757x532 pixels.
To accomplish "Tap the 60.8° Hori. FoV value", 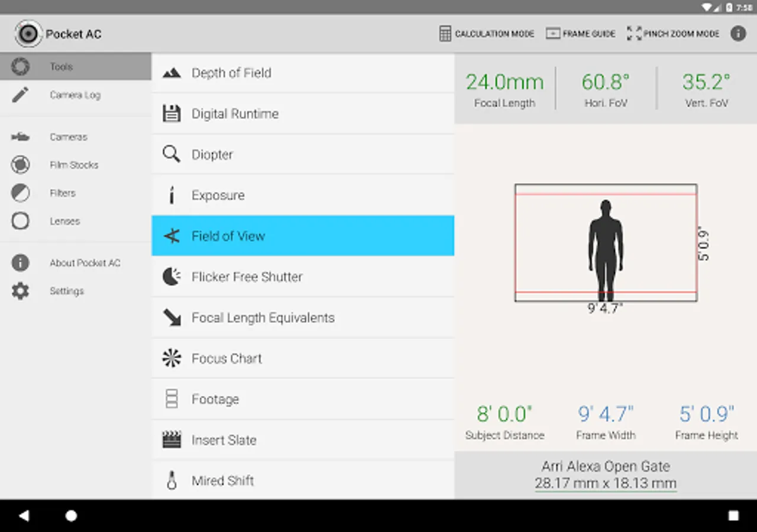I will tap(606, 82).
